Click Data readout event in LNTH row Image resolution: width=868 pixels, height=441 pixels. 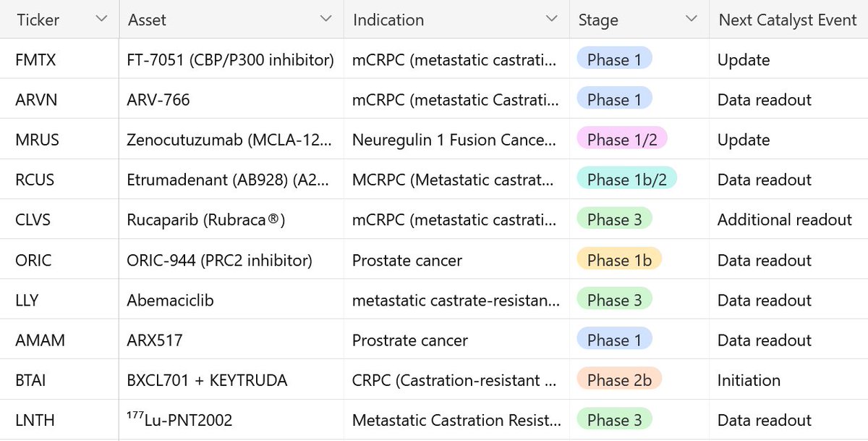tap(788, 420)
